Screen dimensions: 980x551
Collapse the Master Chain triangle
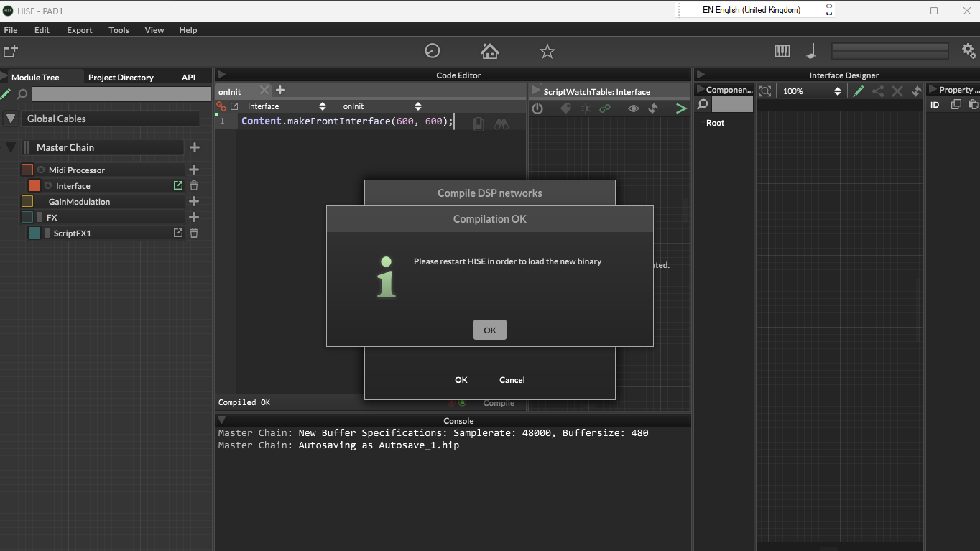coord(11,147)
